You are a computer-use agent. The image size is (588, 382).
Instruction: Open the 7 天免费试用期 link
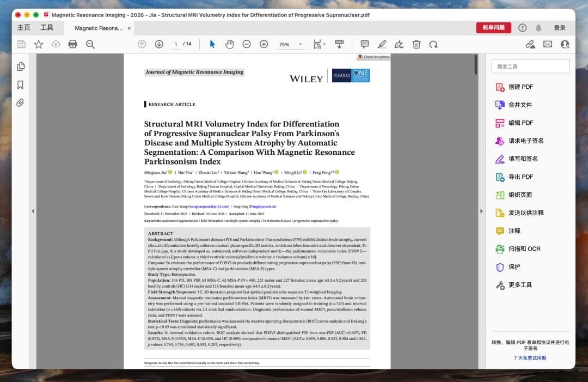point(530,358)
